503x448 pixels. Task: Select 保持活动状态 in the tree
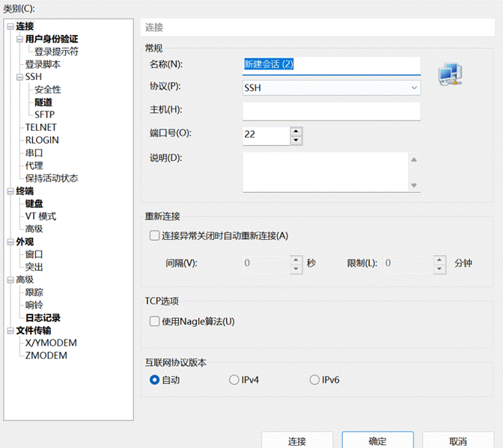pyautogui.click(x=52, y=178)
